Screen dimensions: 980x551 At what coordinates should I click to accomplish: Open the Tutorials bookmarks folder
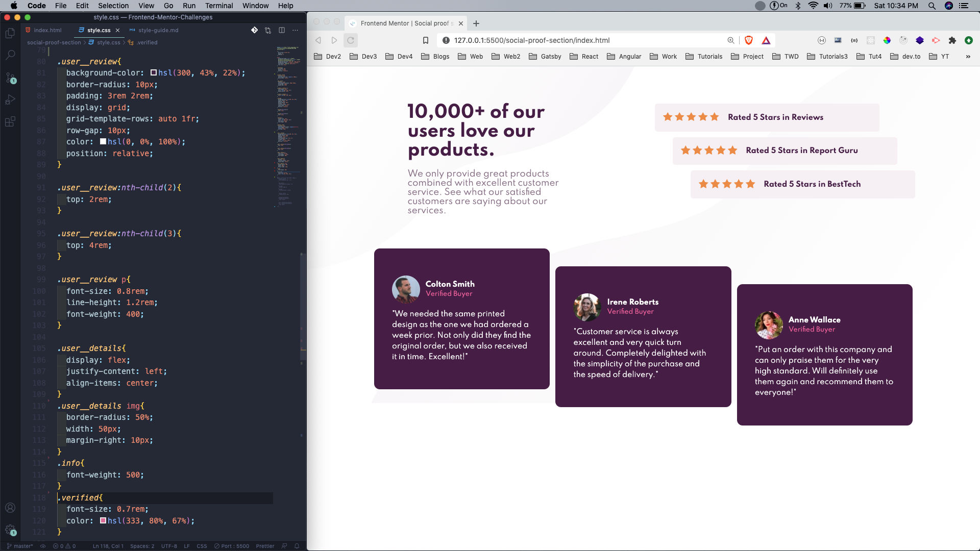[704, 57]
